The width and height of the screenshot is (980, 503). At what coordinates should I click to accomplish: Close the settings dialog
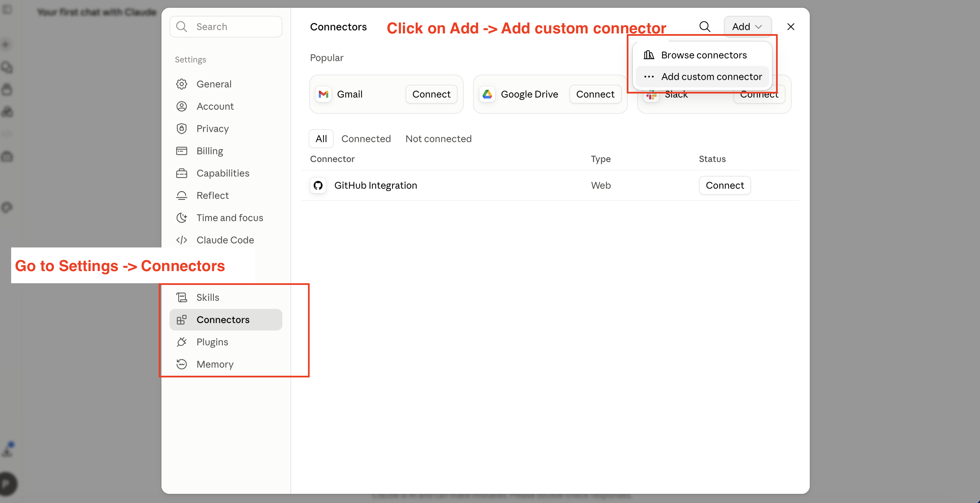tap(791, 27)
